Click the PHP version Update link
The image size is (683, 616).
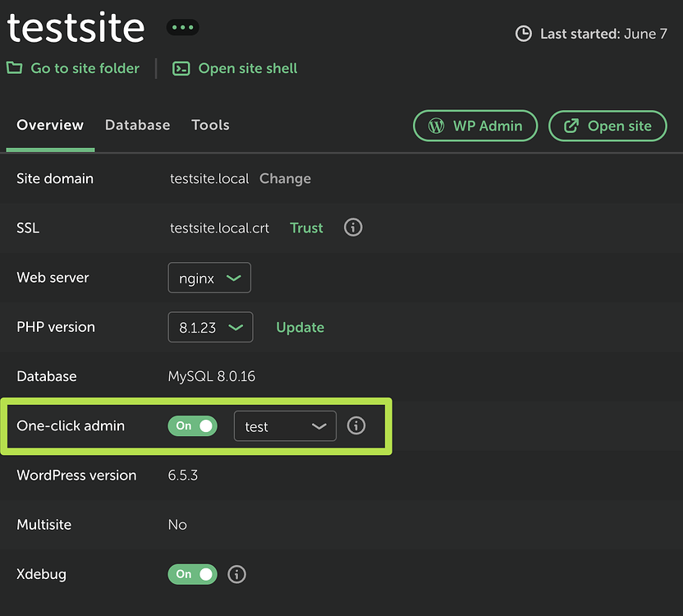(300, 327)
